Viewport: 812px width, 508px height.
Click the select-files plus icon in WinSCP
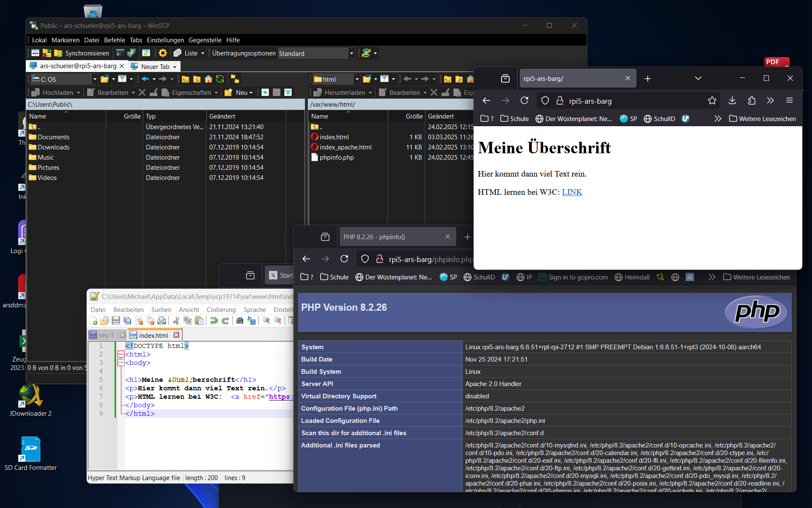[265, 92]
